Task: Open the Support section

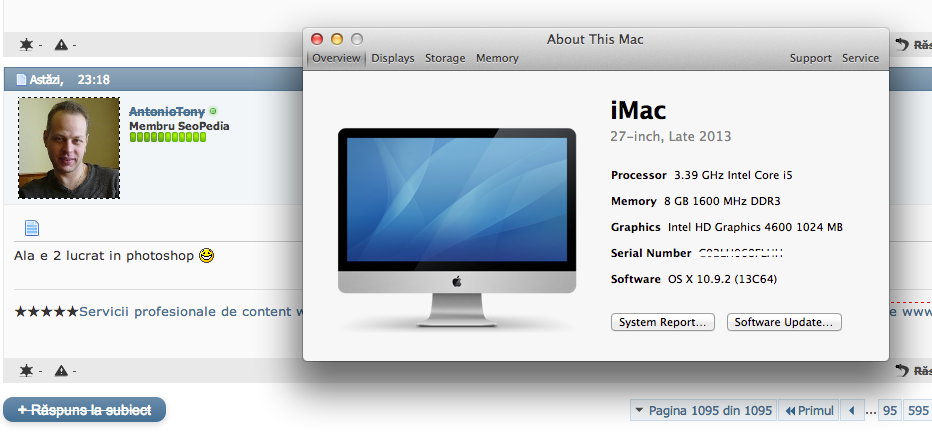Action: (810, 58)
